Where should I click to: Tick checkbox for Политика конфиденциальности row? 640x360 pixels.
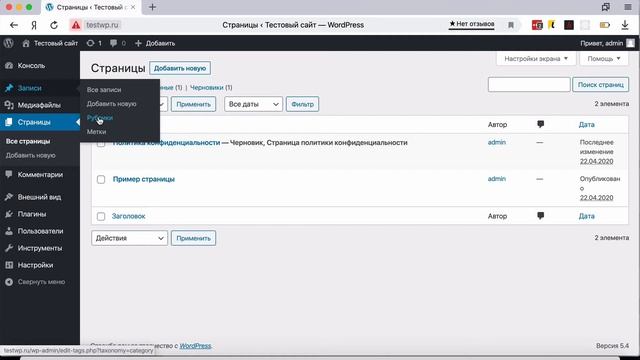[x=101, y=143]
